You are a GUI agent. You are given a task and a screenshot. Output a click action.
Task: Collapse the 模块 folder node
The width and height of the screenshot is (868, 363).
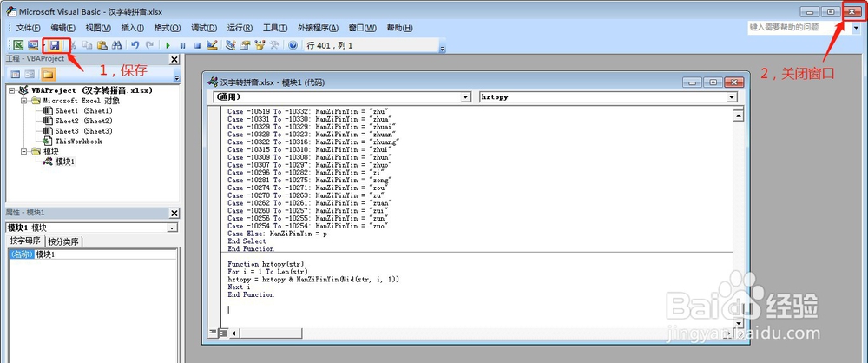(x=23, y=151)
